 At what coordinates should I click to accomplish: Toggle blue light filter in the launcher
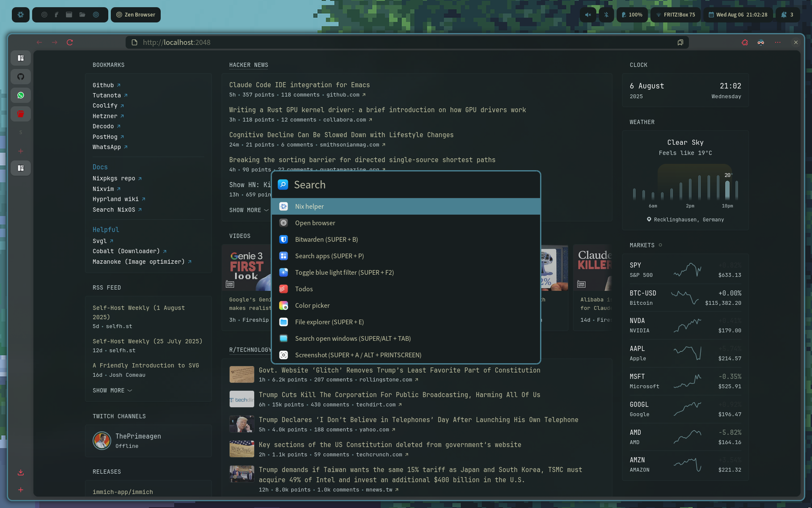(345, 272)
